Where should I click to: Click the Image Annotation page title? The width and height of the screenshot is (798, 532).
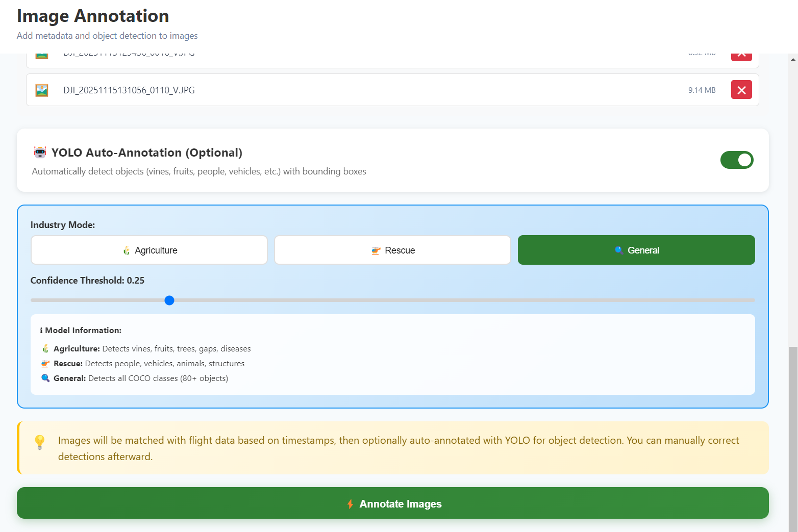click(x=93, y=16)
